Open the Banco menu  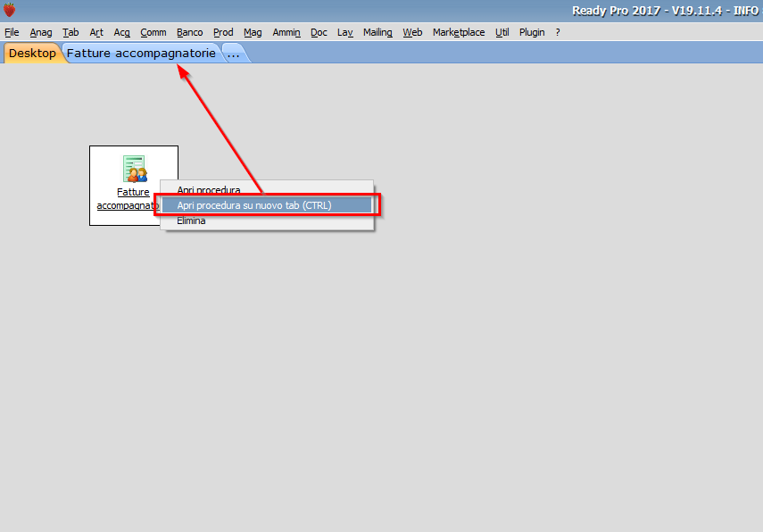pyautogui.click(x=190, y=32)
